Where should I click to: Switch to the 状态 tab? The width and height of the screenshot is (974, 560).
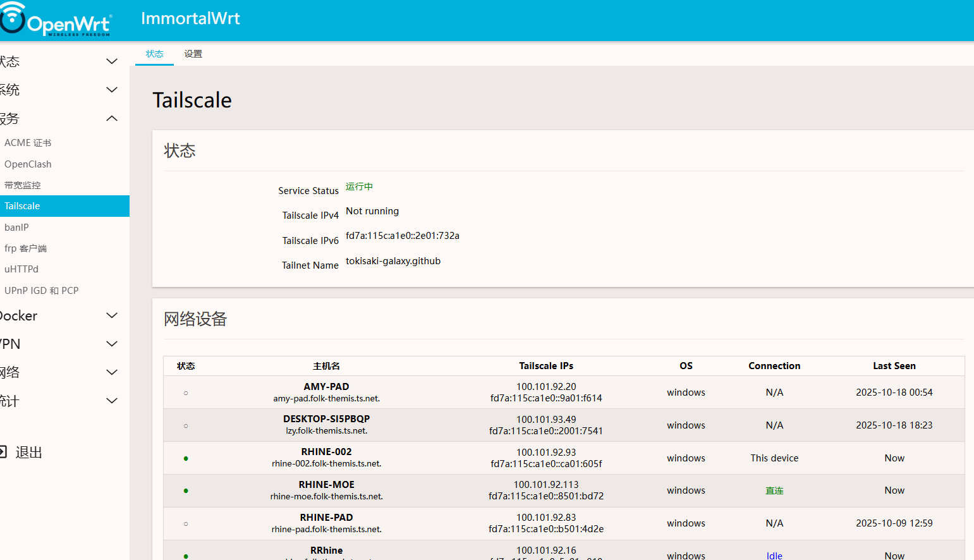coord(154,54)
